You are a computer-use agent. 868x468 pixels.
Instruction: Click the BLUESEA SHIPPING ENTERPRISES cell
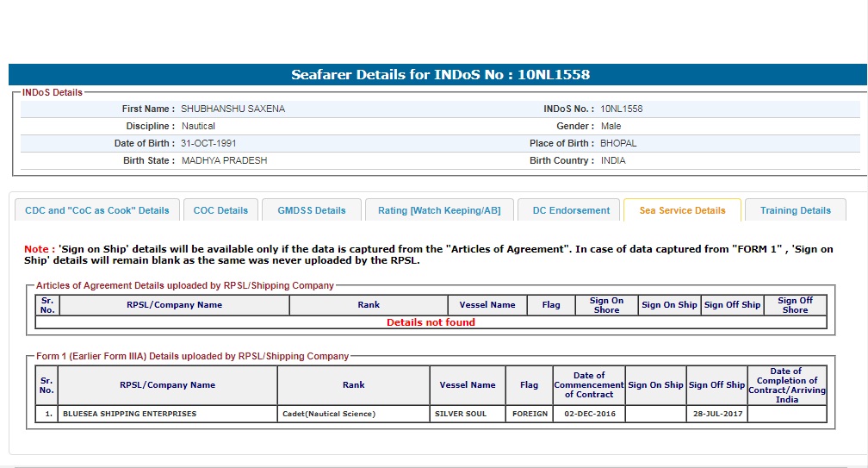(129, 414)
